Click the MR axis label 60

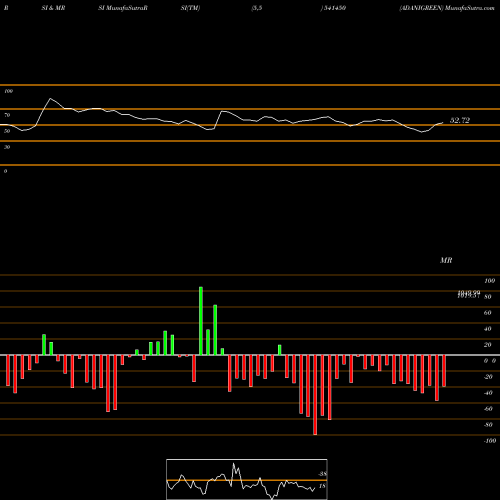coord(487,313)
